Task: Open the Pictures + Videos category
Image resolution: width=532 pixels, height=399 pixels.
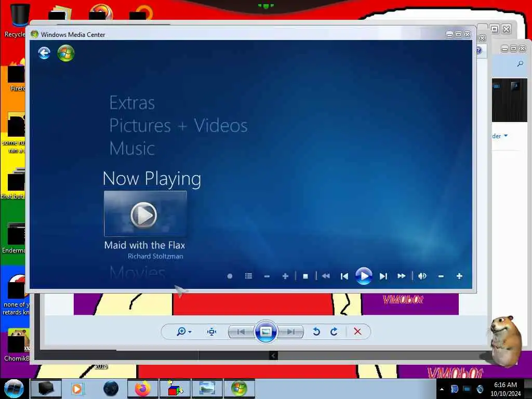Action: pos(179,126)
